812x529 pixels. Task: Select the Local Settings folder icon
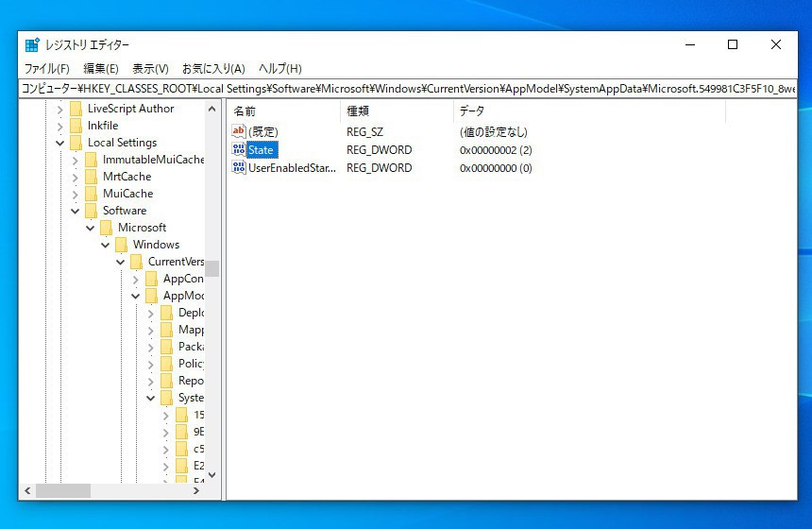(x=76, y=143)
